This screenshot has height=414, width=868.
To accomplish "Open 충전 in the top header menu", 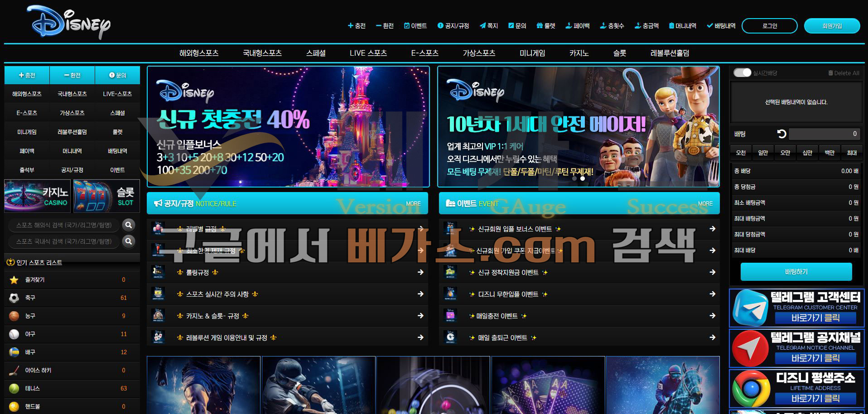I will [x=357, y=26].
